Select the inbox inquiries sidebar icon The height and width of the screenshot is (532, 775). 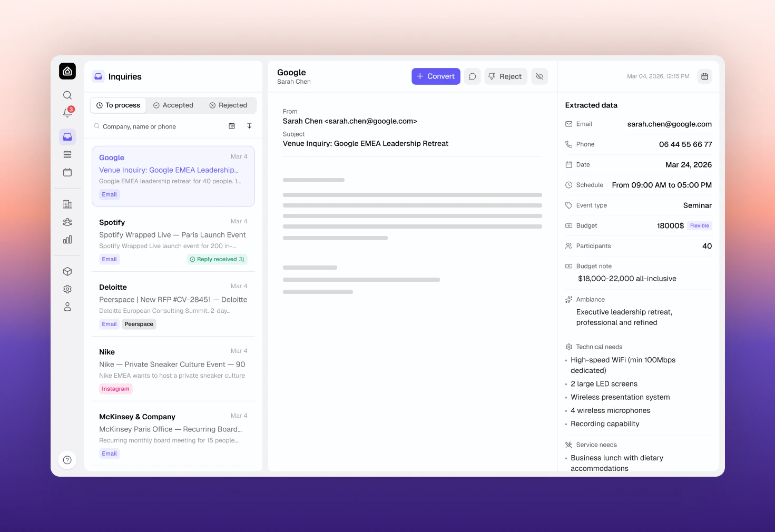click(67, 137)
